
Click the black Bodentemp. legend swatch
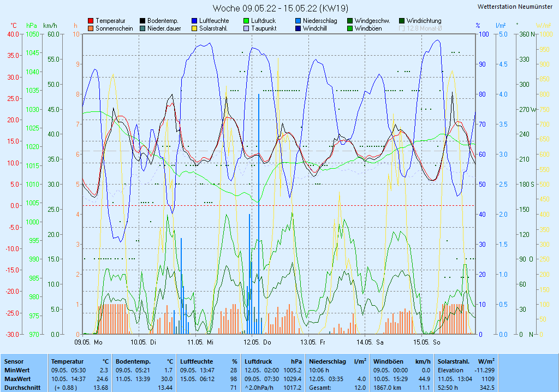[x=142, y=21]
